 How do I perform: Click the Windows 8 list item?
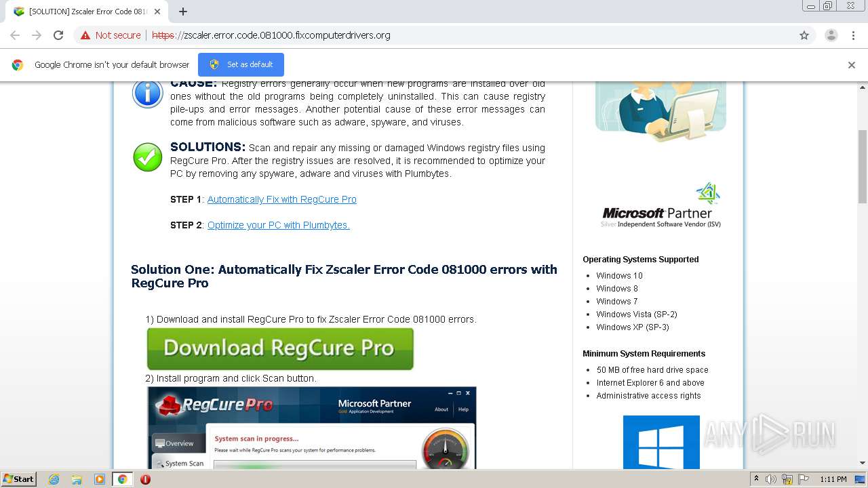pyautogui.click(x=617, y=289)
